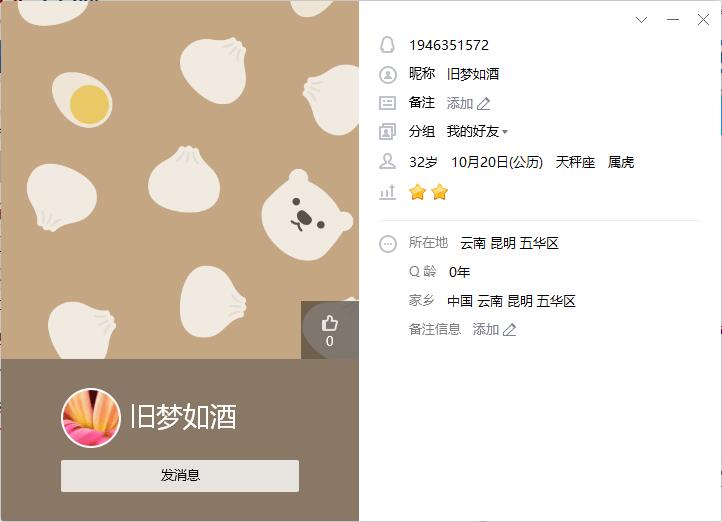This screenshot has width=722, height=522.
Task: Click the thumbs-up like icon
Action: pyautogui.click(x=330, y=324)
